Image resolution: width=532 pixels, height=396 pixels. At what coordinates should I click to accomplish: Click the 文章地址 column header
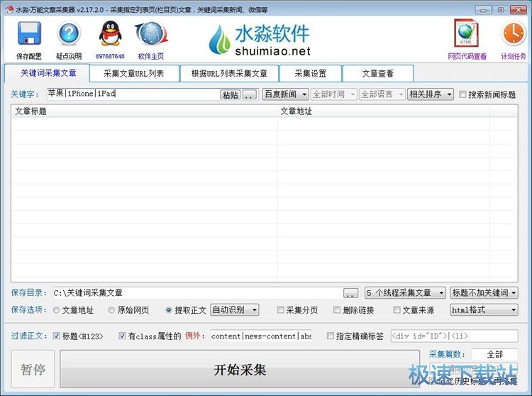[383, 111]
